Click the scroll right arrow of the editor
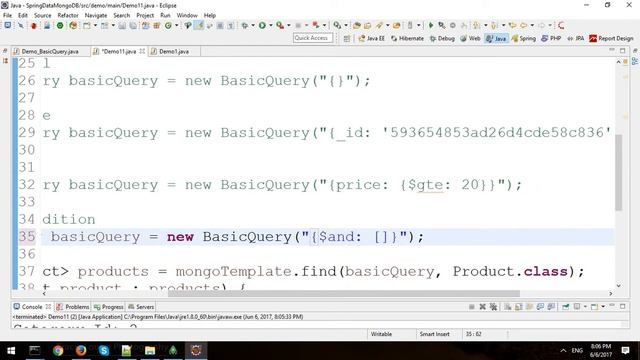 [611, 293]
